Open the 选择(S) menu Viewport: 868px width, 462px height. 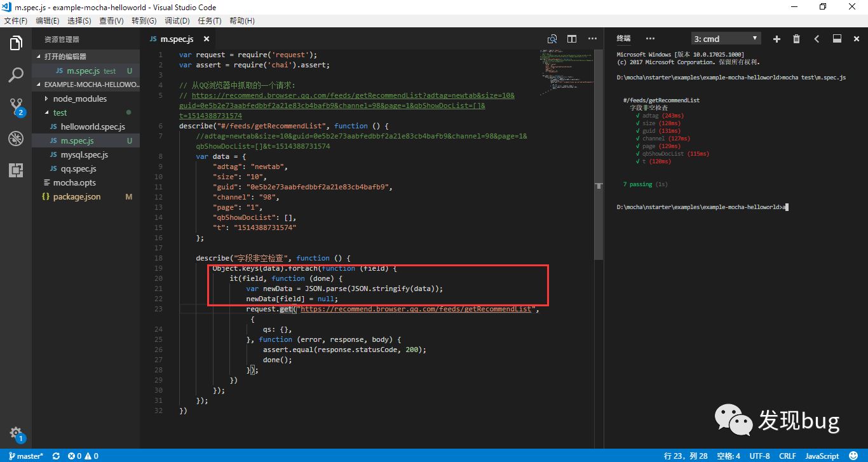(x=79, y=21)
